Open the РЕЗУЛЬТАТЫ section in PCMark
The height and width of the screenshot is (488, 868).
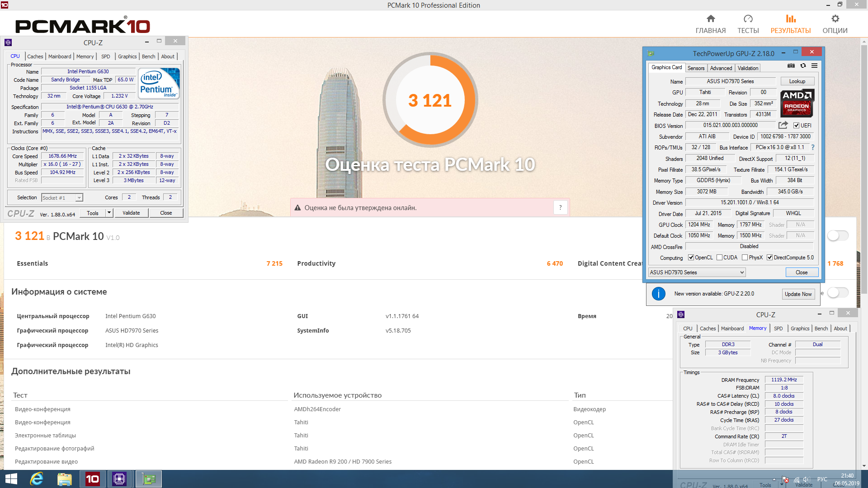[x=790, y=24]
